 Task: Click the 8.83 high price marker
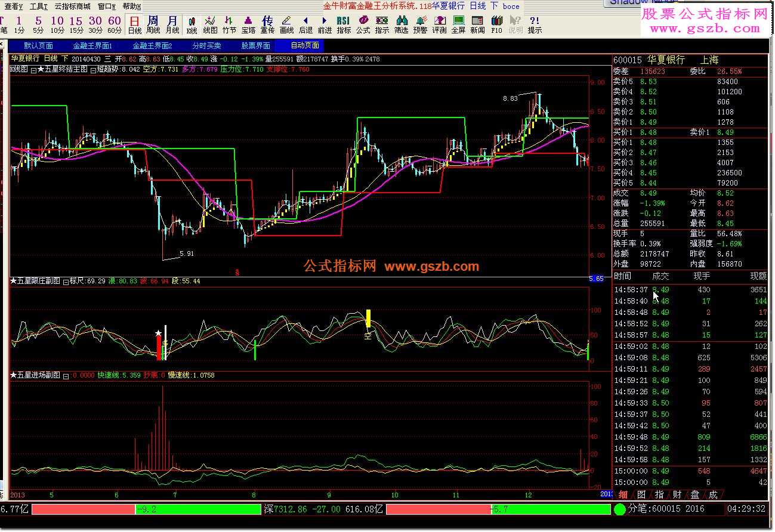[510, 98]
